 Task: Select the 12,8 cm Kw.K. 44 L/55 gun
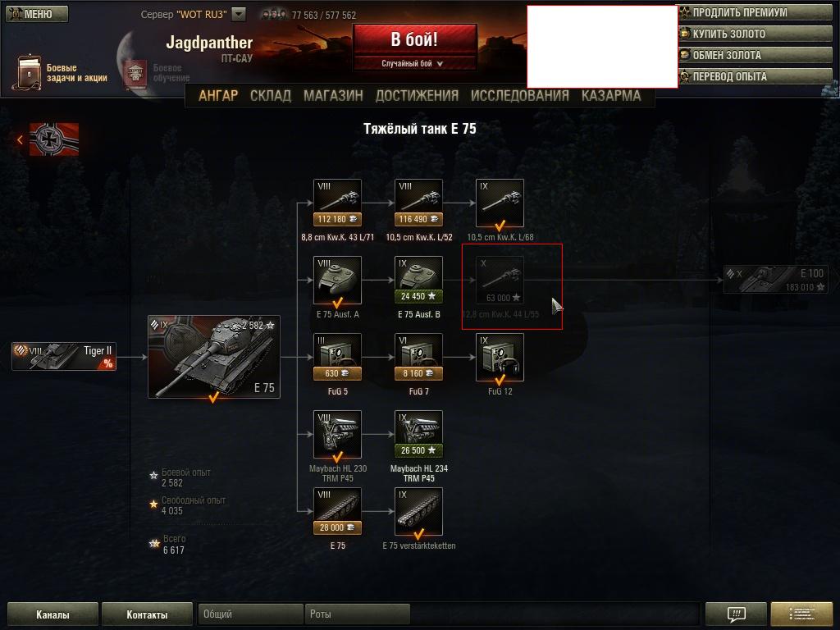coord(500,281)
